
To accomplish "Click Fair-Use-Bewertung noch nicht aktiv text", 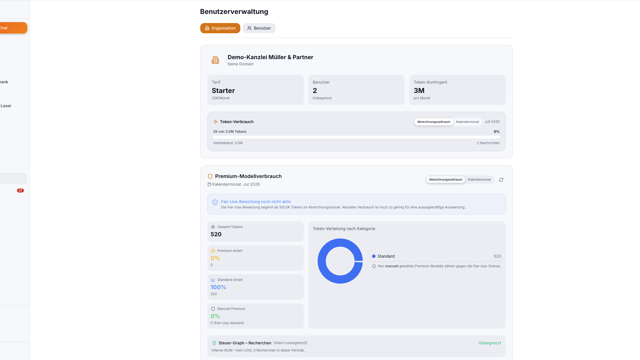I will [256, 202].
